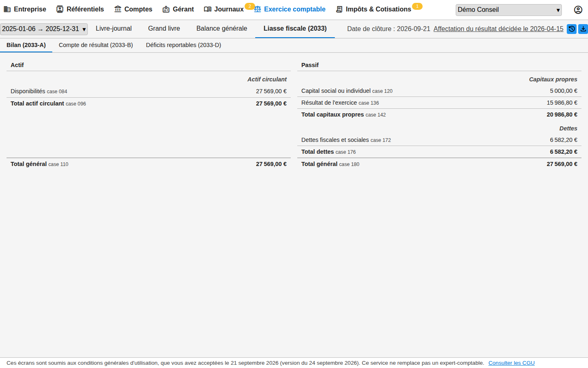The image size is (588, 368).
Task: Click the Journaux notification badge
Action: click(x=249, y=6)
